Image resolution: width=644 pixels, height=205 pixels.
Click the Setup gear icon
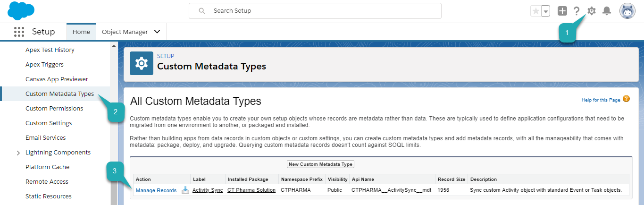coord(591,11)
